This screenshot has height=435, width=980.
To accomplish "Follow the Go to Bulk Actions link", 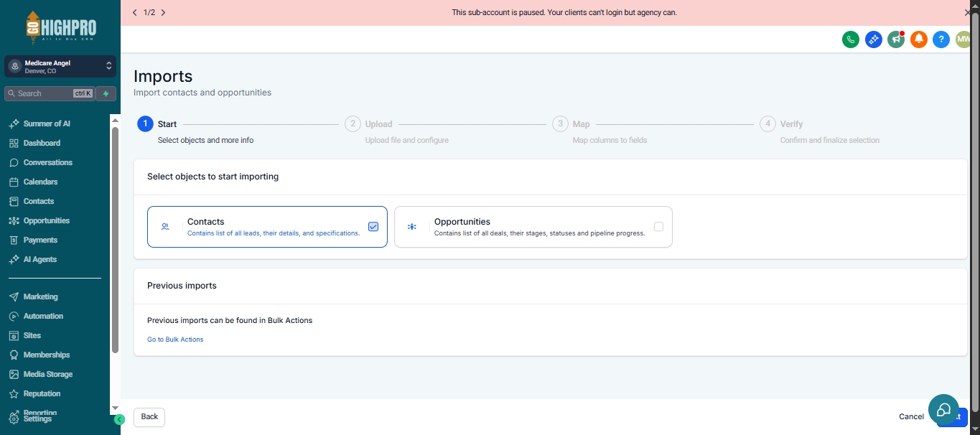I will [x=175, y=340].
